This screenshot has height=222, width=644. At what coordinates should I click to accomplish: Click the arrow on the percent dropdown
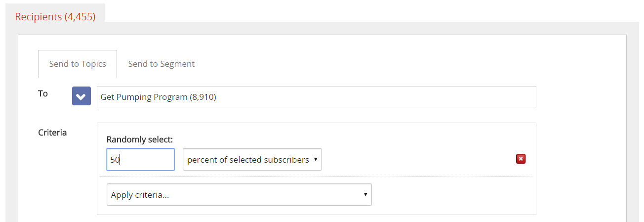pos(315,160)
